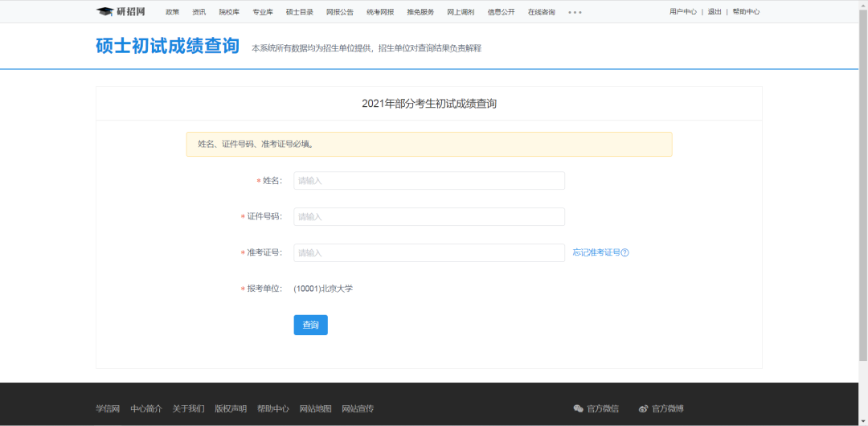Click the 忘记准考证号 link
The height and width of the screenshot is (426, 868).
coord(596,252)
